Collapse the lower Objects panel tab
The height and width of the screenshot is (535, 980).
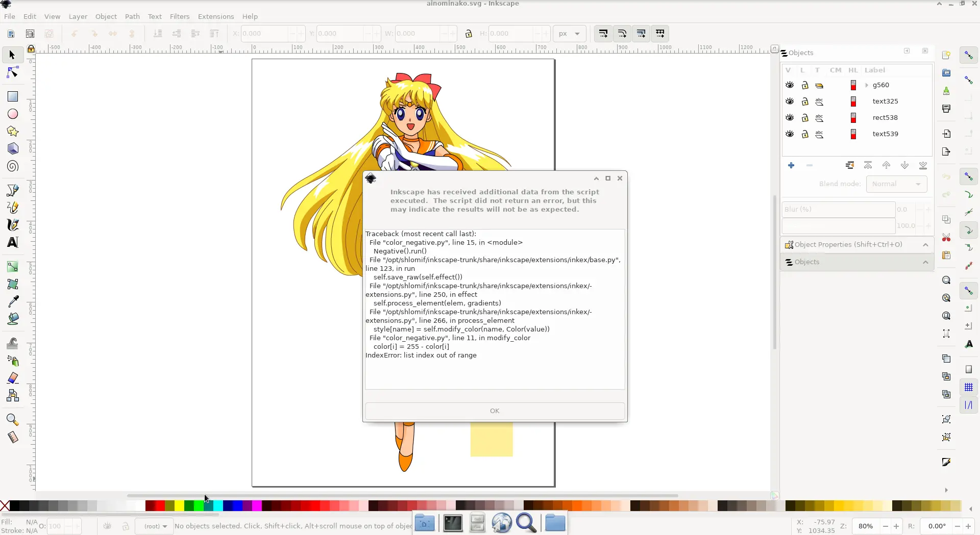pyautogui.click(x=925, y=262)
